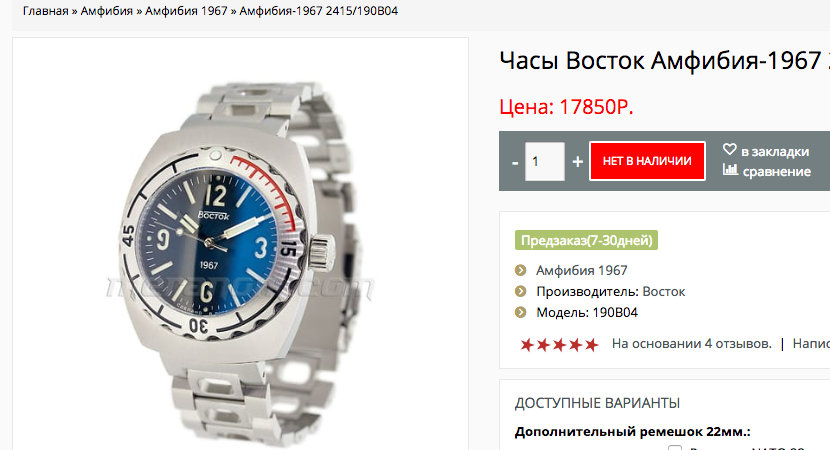Image resolution: width=830 pixels, height=450 pixels.
Task: Tick the NATO strap option checkbox
Action: (x=675, y=448)
